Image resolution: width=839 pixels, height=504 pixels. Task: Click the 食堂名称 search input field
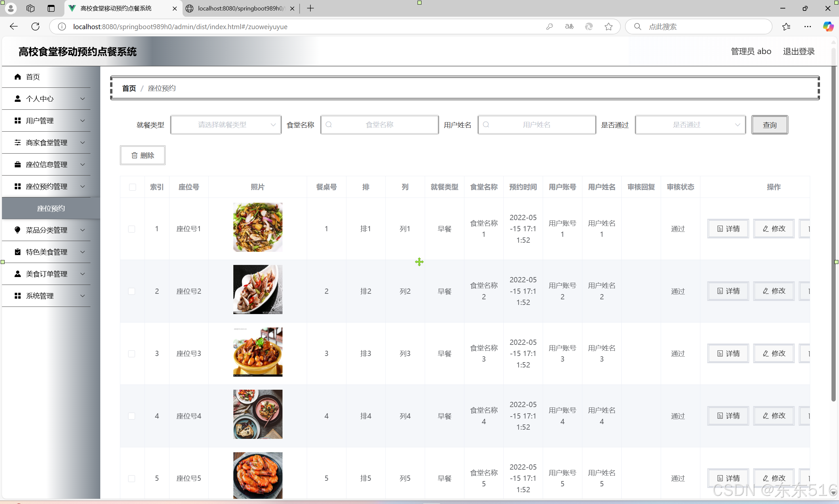pyautogui.click(x=379, y=125)
